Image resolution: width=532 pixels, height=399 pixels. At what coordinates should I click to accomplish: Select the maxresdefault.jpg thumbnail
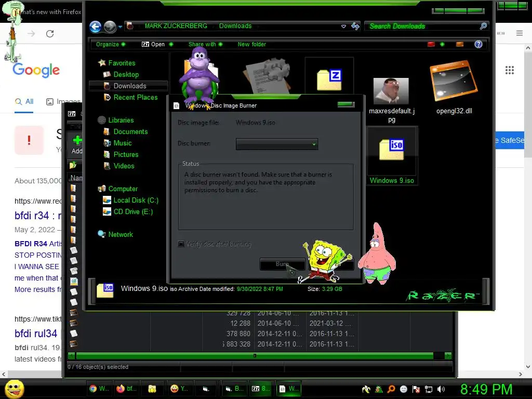point(391,91)
